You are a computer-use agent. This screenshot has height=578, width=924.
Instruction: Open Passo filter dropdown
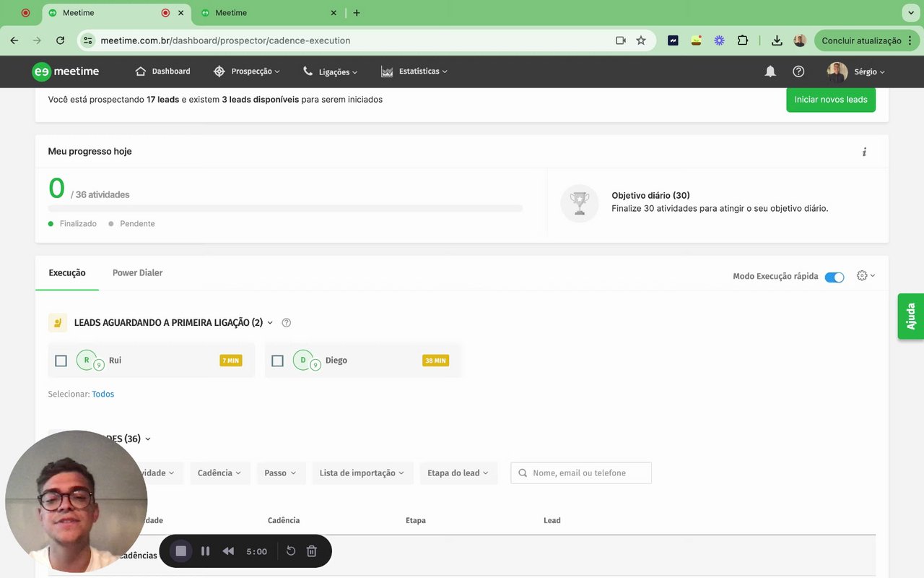280,473
